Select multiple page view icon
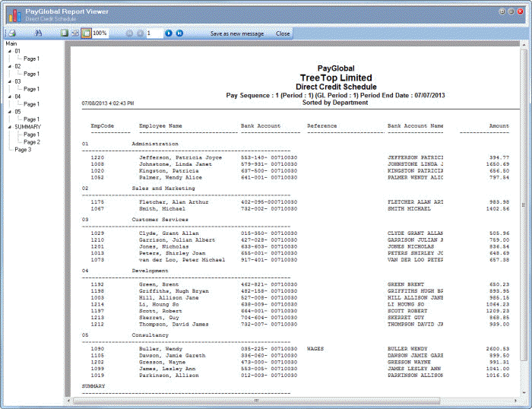532x409 pixels. tap(75, 33)
